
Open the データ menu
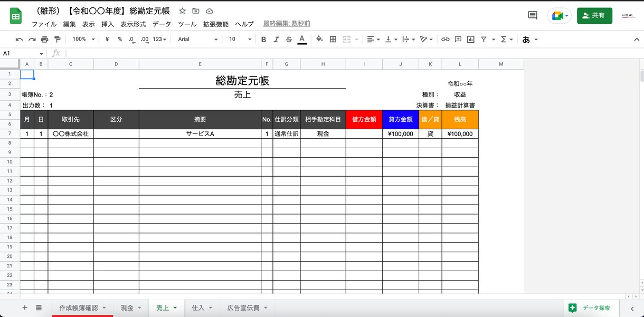coord(162,24)
